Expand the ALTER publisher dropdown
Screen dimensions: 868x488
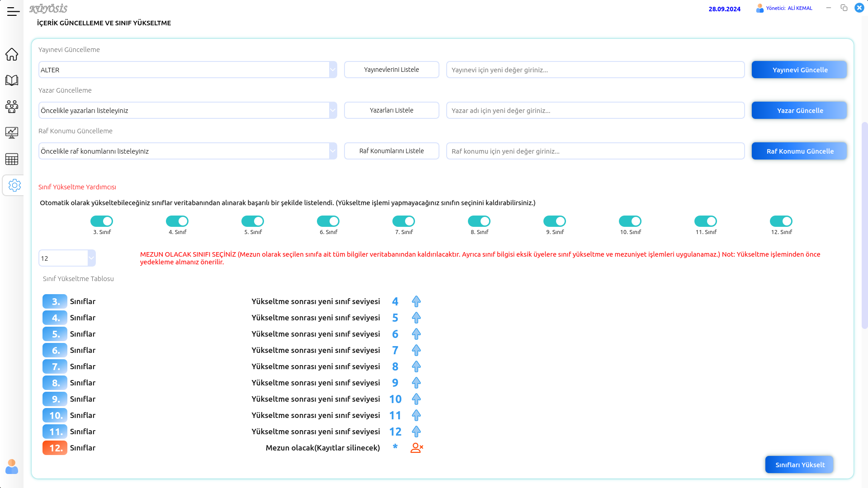[x=333, y=70]
